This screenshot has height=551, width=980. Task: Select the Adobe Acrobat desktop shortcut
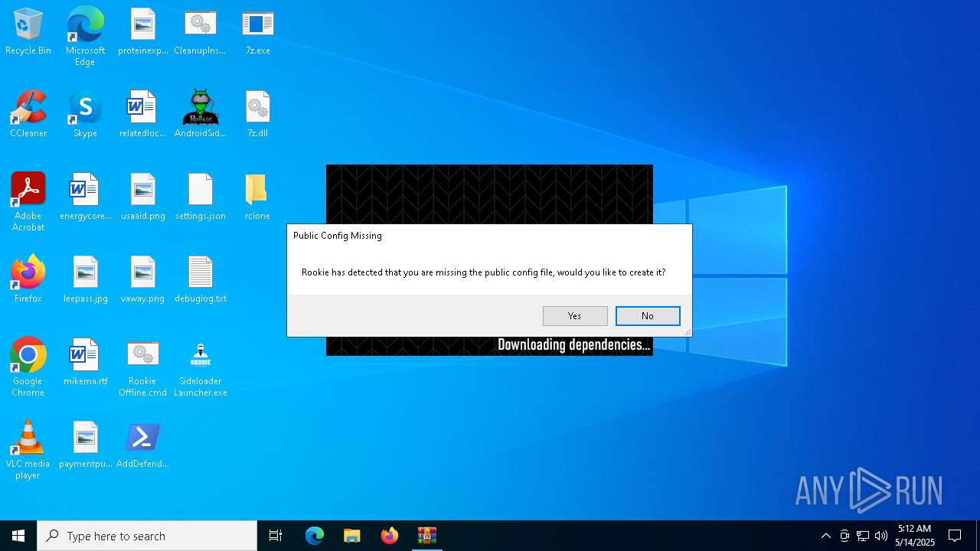(x=28, y=202)
